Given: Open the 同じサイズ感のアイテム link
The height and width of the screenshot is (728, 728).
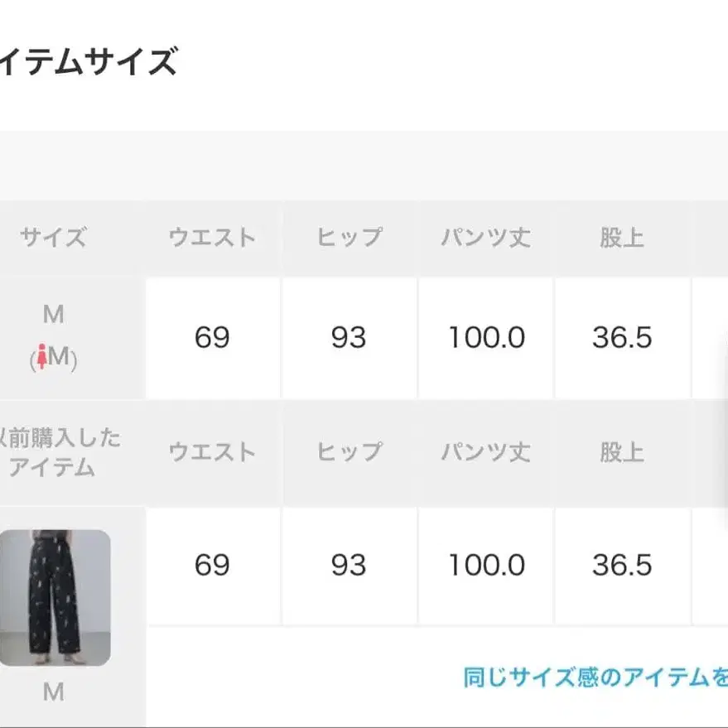Looking at the screenshot, I should point(595,677).
